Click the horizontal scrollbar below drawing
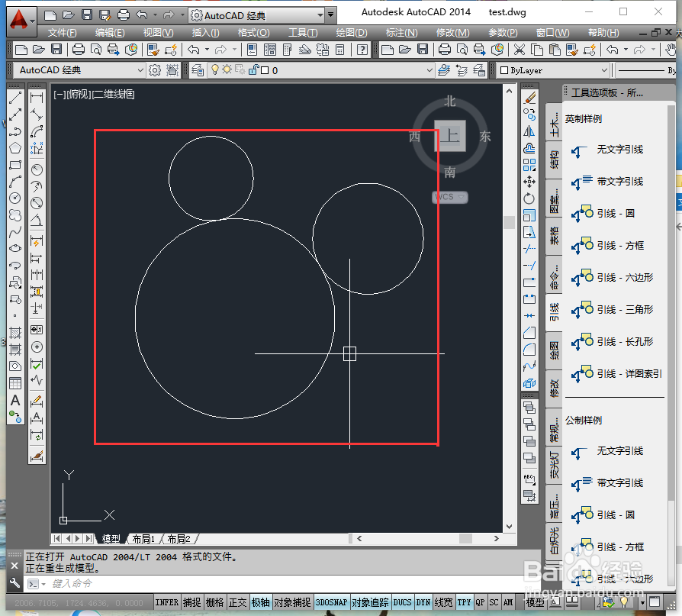This screenshot has width=682, height=616. (428, 539)
